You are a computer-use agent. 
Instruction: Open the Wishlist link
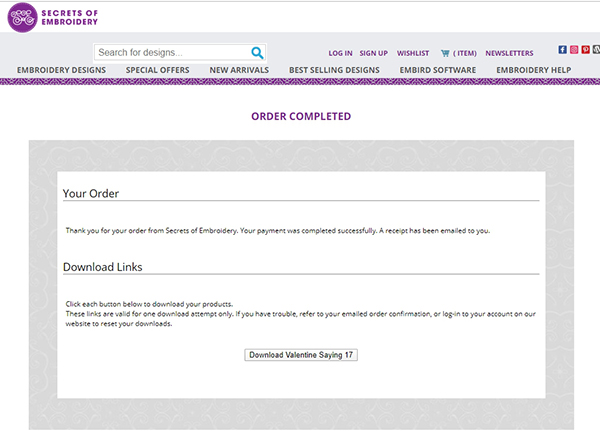coord(413,53)
